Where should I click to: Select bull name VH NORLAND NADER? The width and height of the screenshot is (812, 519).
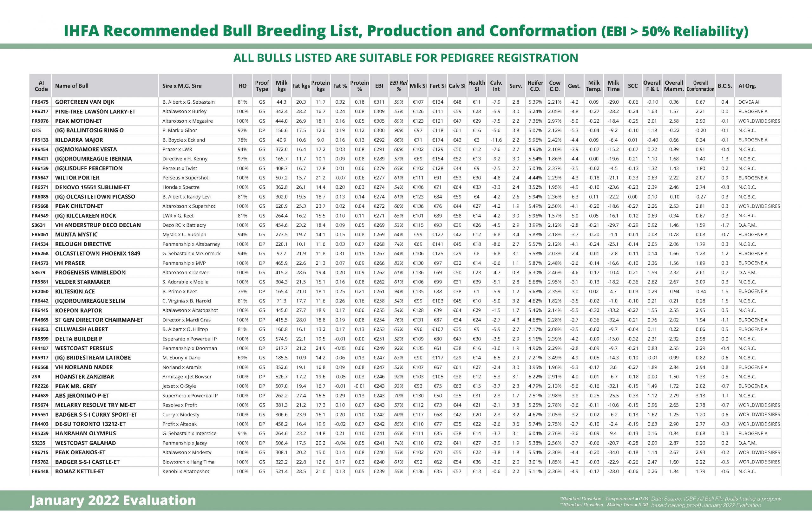[x=84, y=367]
